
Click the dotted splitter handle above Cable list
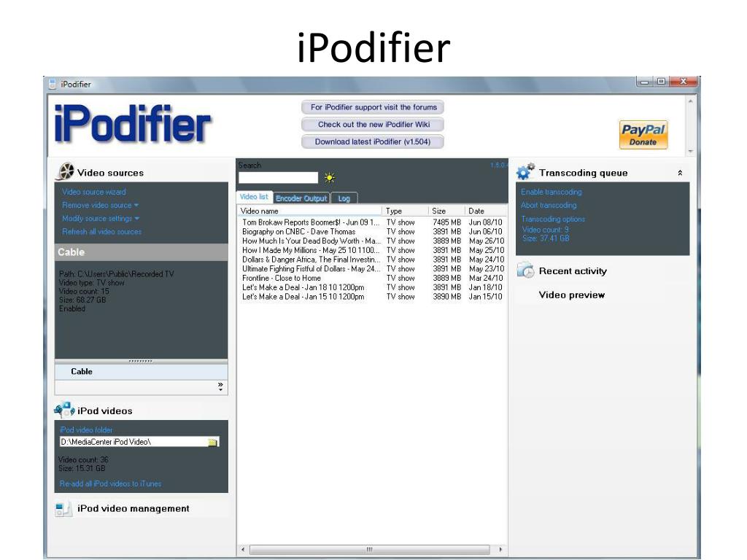point(141,362)
